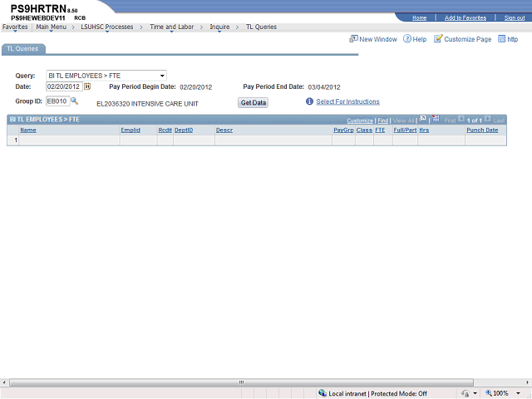Open the security status dropdown arrow
The height and width of the screenshot is (399, 532).
click(475, 393)
